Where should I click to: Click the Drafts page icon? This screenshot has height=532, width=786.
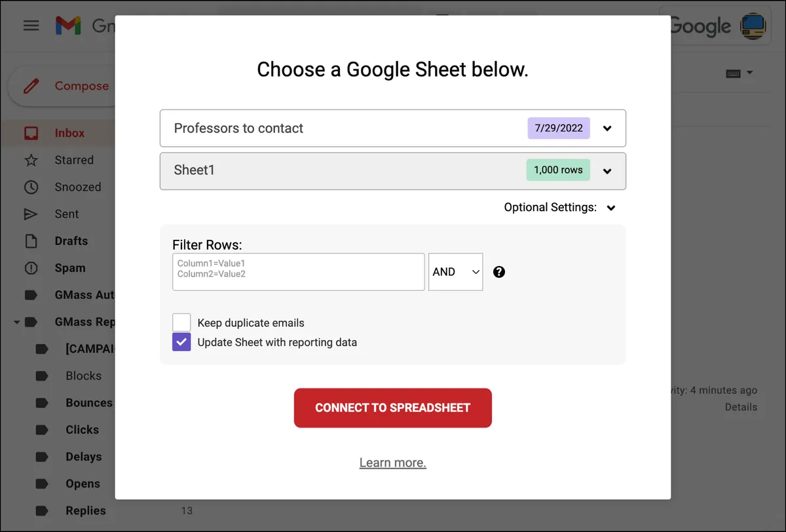coord(31,240)
